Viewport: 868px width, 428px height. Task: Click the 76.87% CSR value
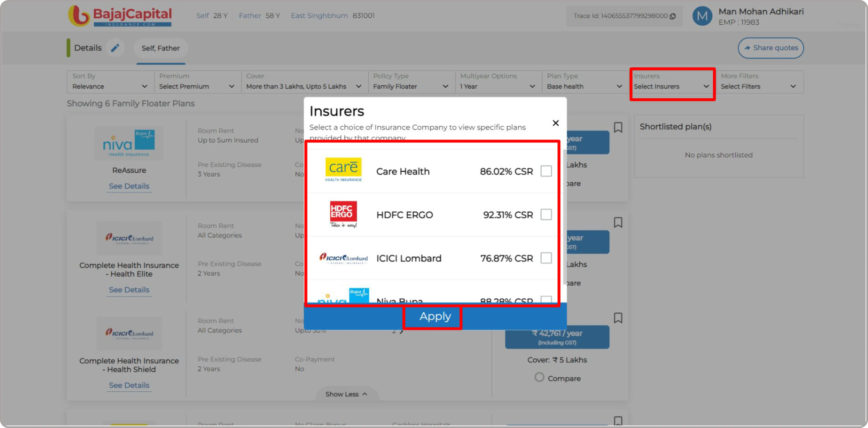506,258
